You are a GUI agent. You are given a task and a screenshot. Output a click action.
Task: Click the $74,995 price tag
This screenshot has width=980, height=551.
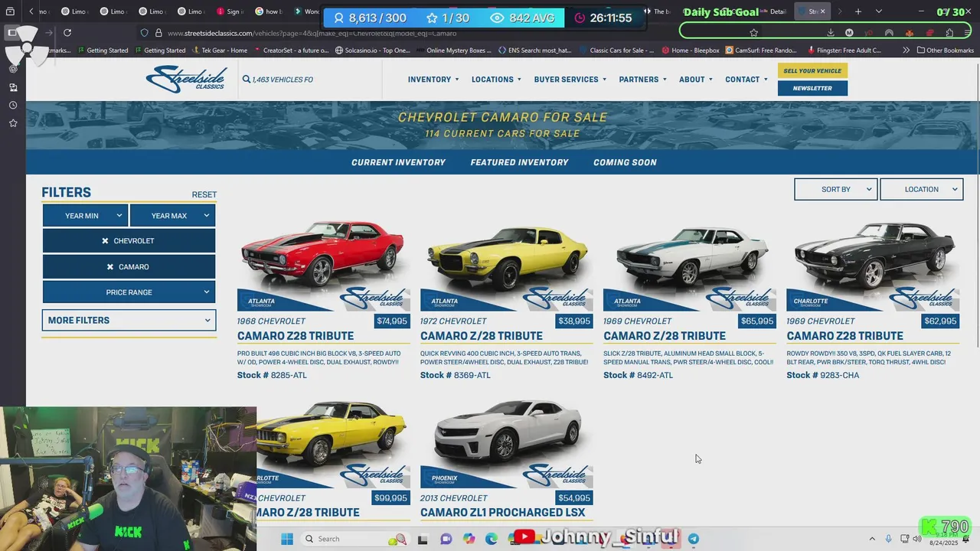click(x=392, y=321)
